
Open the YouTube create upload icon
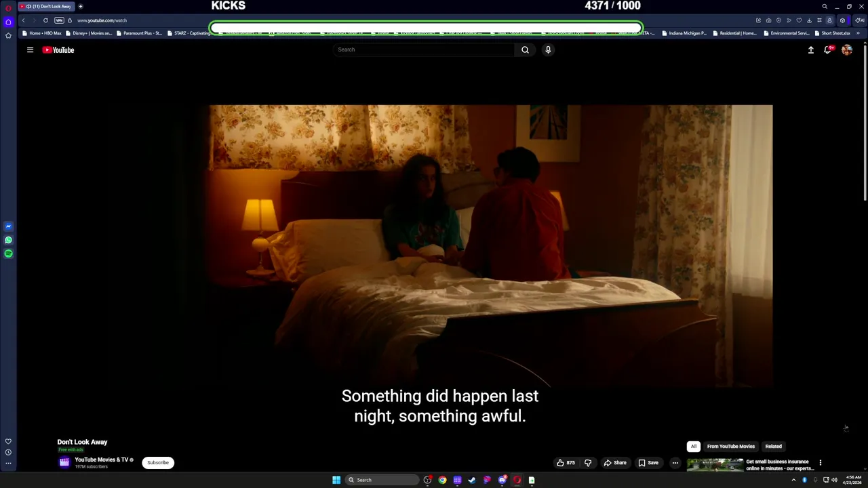(810, 49)
